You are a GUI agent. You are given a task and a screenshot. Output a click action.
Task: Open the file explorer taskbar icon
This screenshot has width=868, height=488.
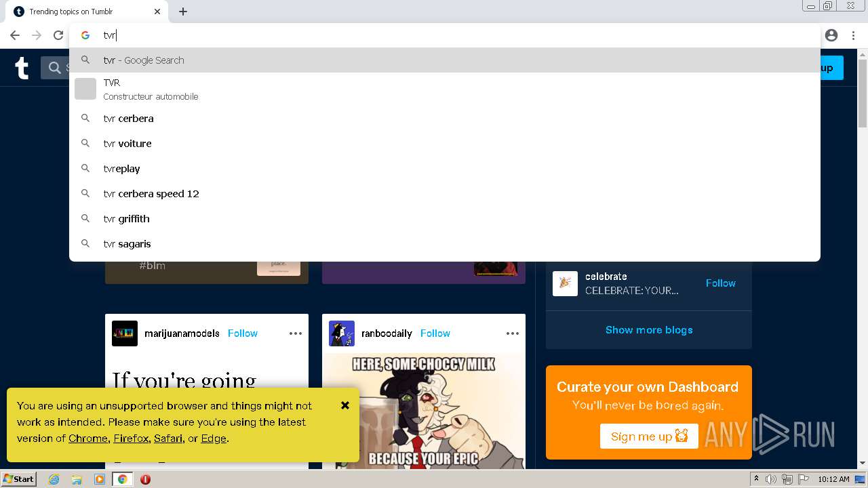77,479
